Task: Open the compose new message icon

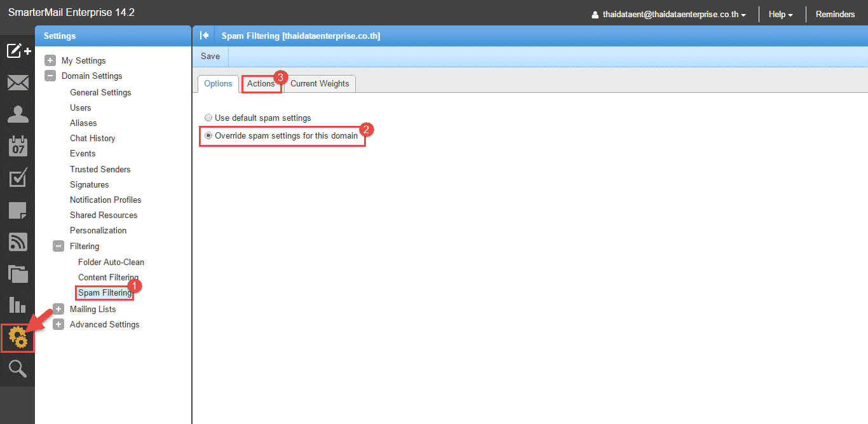Action: [18, 51]
